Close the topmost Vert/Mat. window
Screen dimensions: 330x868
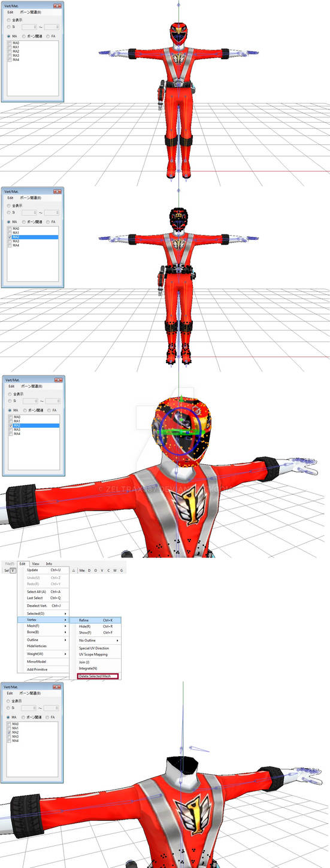tap(58, 5)
